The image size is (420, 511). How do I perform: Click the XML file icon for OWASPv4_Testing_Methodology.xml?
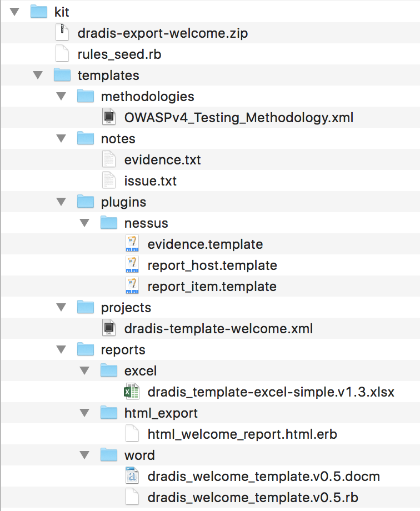109,118
